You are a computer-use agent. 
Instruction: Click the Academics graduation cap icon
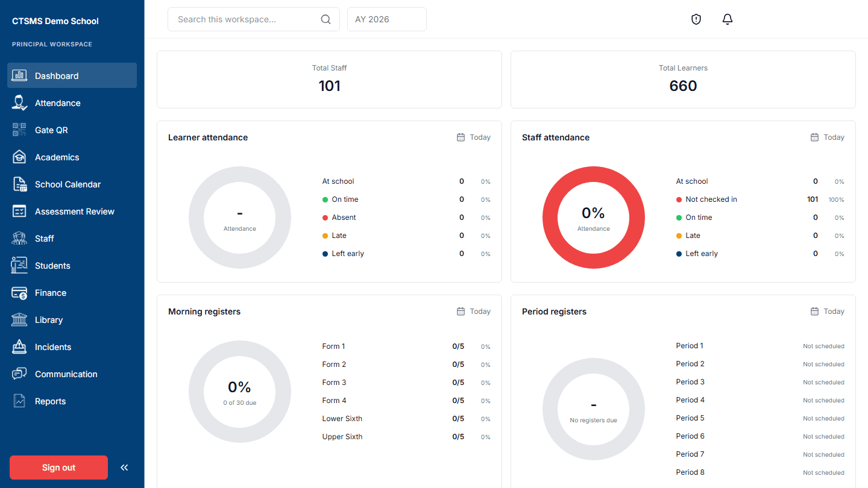click(x=19, y=157)
